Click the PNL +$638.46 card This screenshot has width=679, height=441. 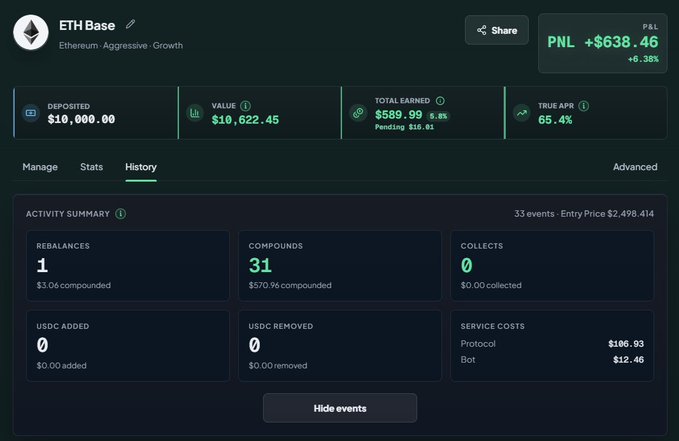602,43
